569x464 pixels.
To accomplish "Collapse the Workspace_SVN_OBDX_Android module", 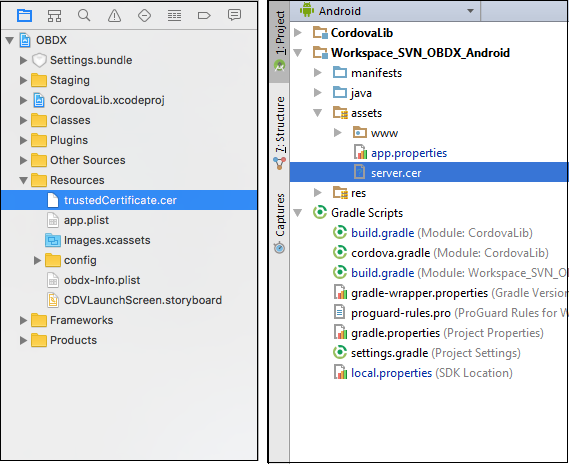I will (298, 53).
